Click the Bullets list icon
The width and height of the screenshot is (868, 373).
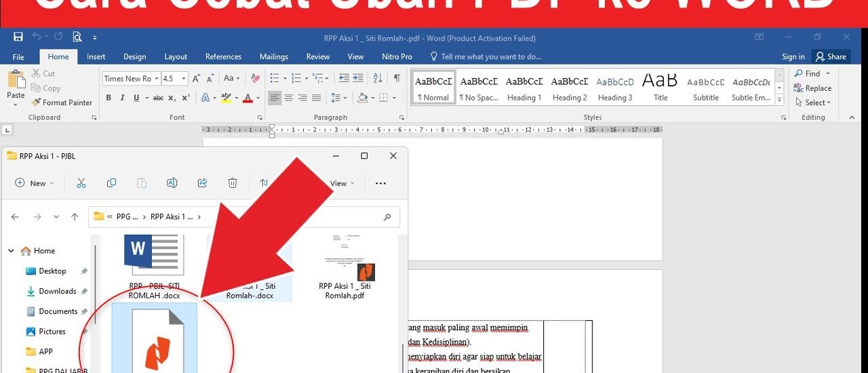[x=275, y=79]
